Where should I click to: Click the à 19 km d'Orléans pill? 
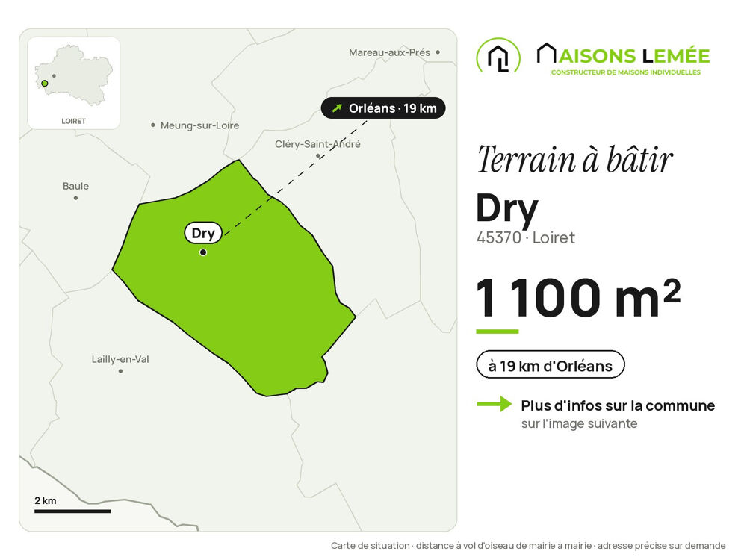551,365
